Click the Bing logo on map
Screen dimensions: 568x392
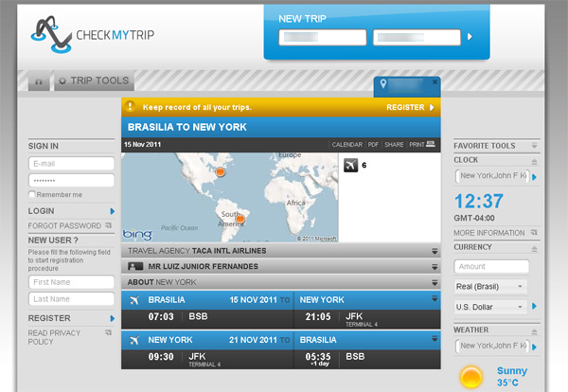point(137,235)
